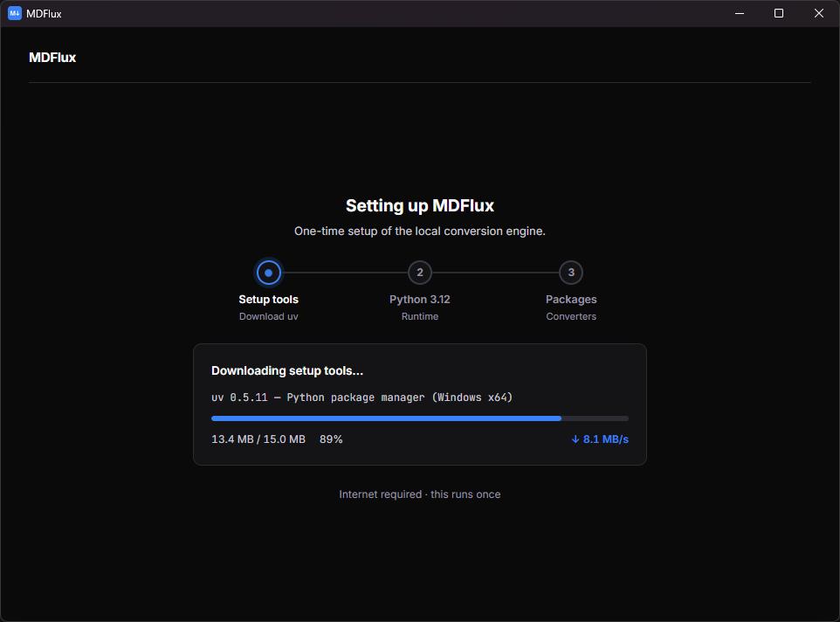
Task: Click the '89%' progress percentage
Action: coord(331,439)
